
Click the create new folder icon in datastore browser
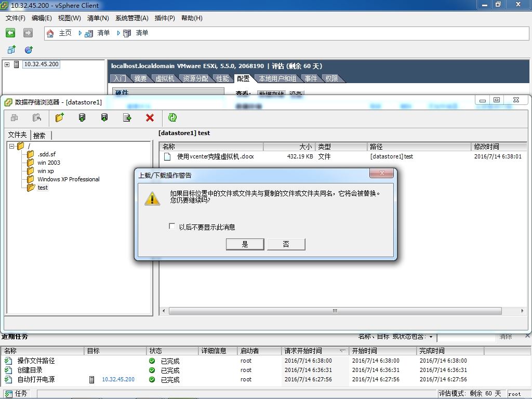[60, 118]
